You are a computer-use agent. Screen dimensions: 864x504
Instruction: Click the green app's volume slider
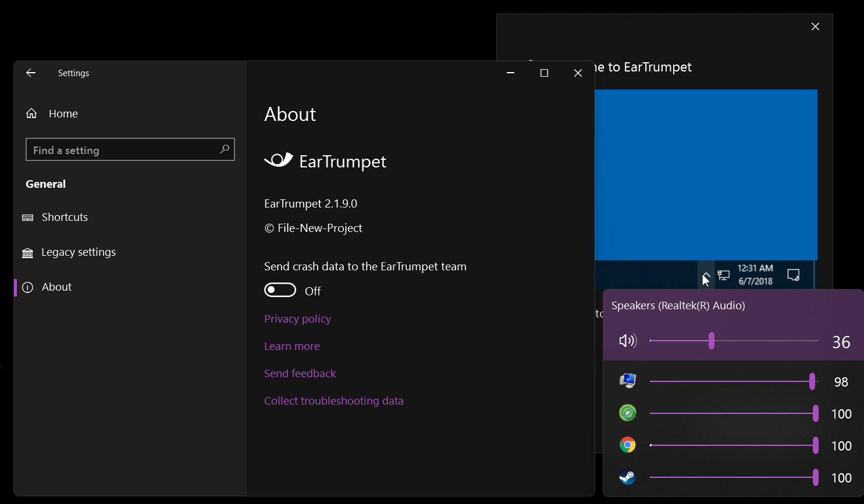tap(734, 413)
